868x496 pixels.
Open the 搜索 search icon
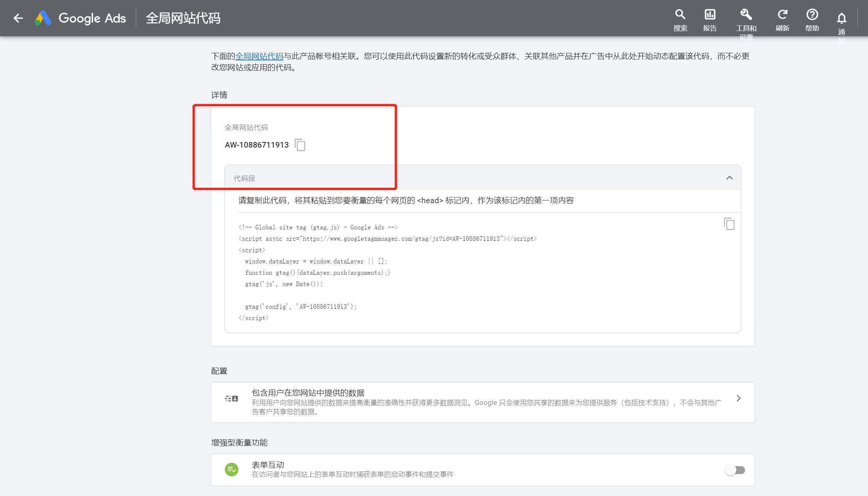pos(680,15)
